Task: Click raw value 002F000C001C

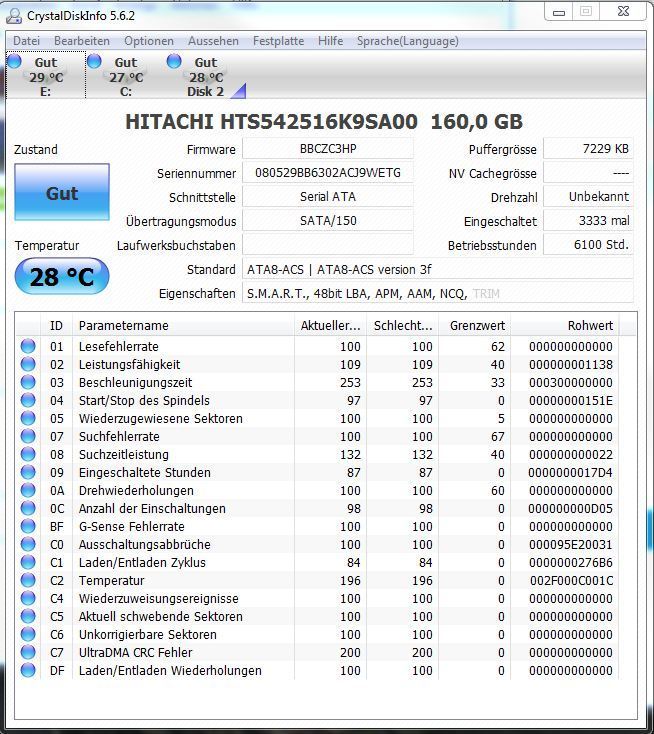Action: pyautogui.click(x=571, y=580)
